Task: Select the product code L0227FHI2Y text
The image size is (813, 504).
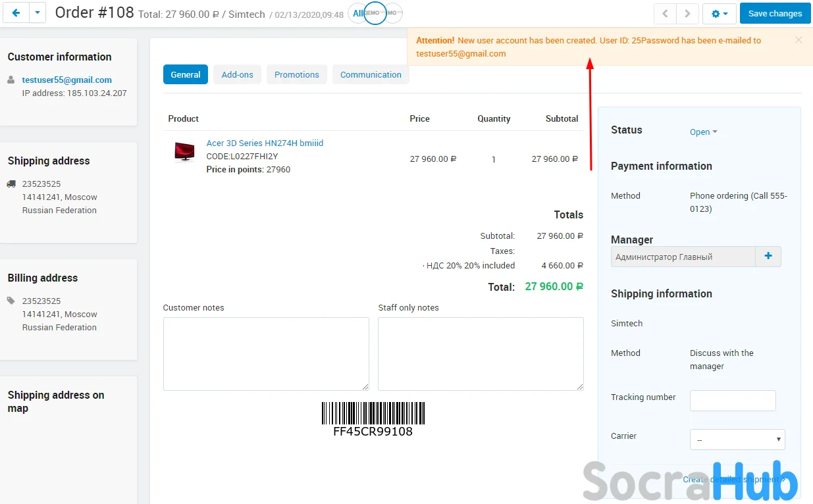Action: (x=242, y=157)
